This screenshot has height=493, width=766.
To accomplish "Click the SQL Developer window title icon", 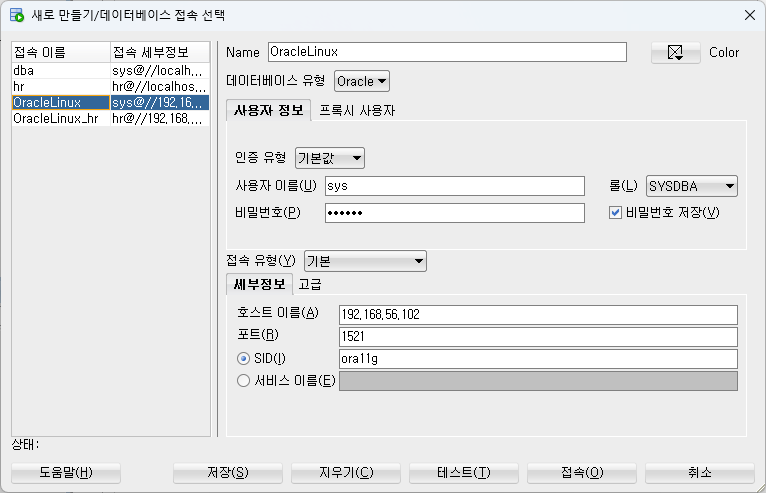I will (x=17, y=15).
